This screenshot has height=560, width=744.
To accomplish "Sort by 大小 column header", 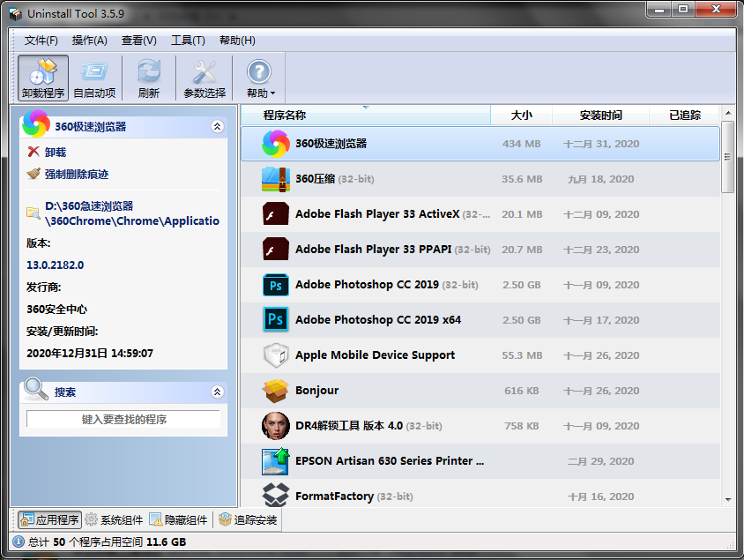I will pos(522,116).
